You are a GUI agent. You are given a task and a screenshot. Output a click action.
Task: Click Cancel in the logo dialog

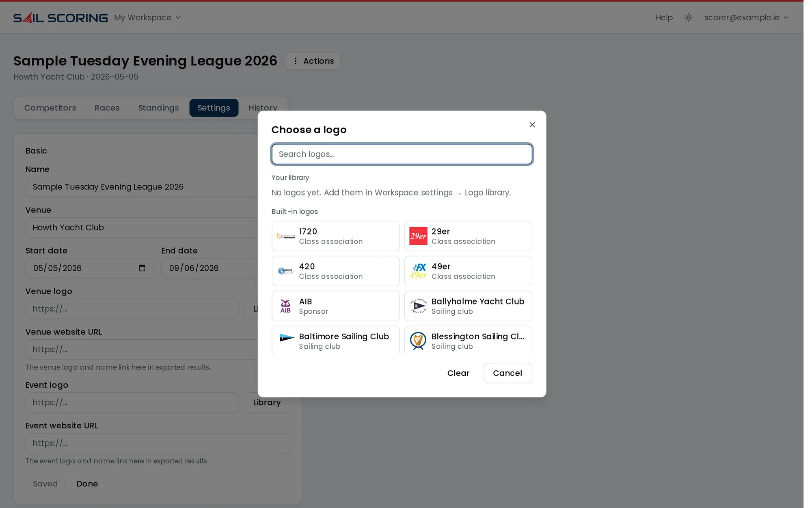[508, 373]
